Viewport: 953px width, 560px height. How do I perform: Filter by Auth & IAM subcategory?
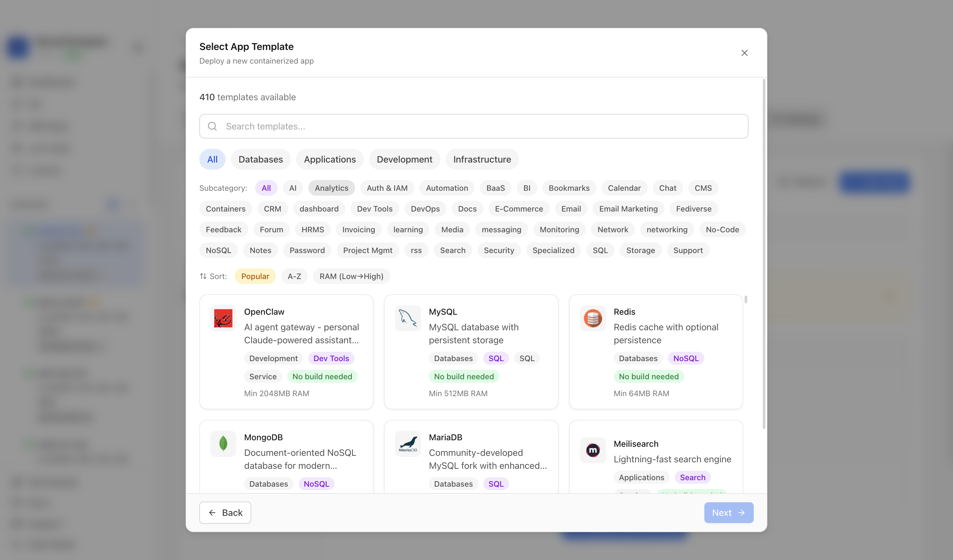click(x=387, y=188)
